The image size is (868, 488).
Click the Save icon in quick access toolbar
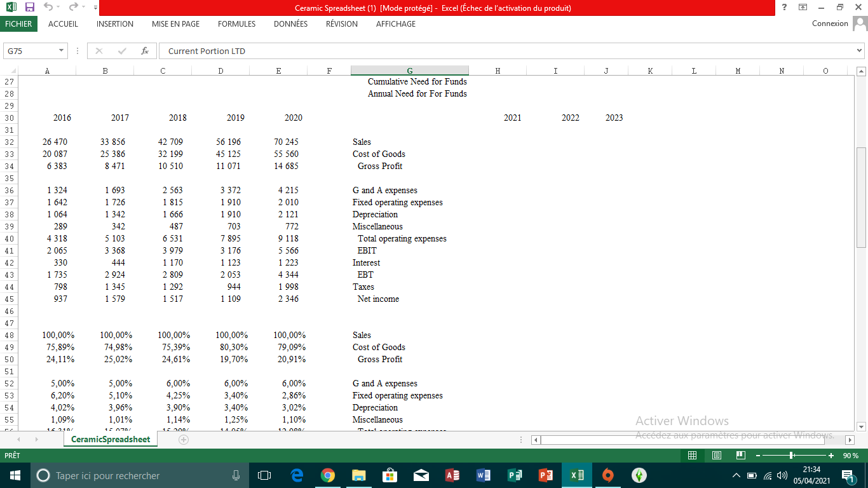pyautogui.click(x=29, y=8)
